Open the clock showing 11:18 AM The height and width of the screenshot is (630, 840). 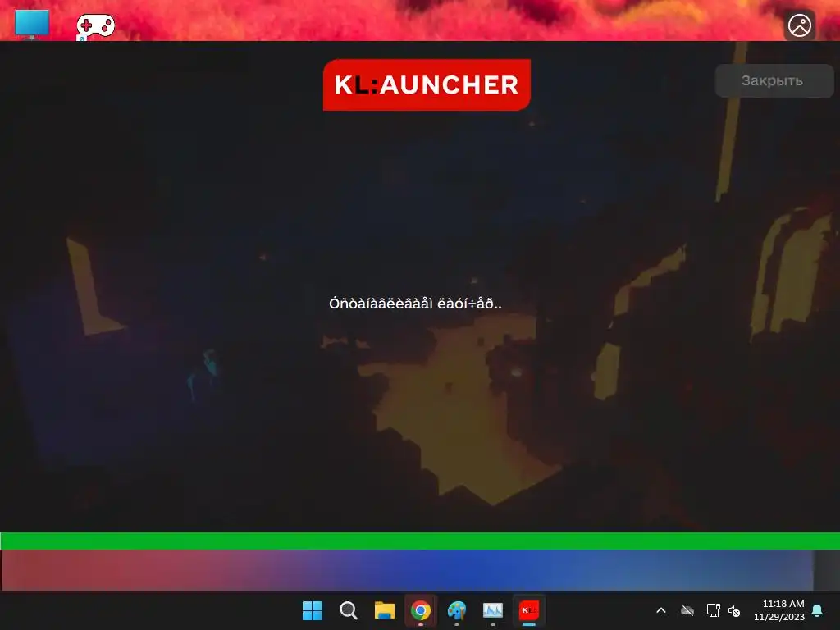point(779,610)
